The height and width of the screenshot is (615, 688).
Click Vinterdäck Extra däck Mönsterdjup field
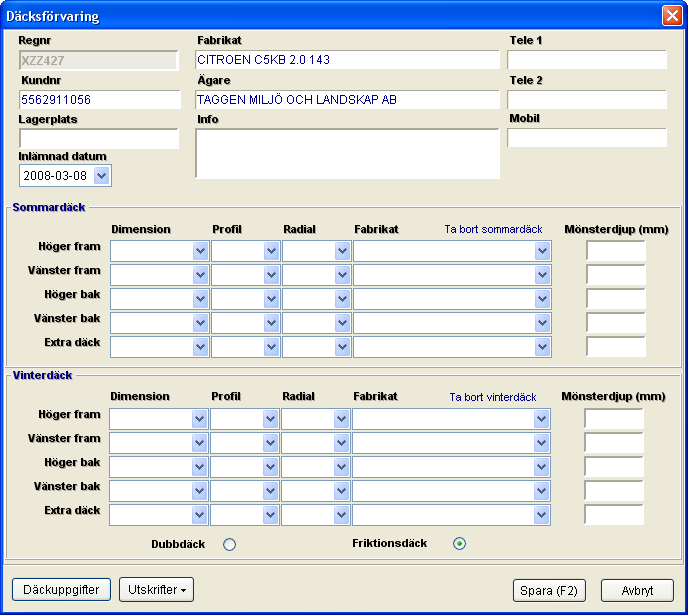[614, 515]
